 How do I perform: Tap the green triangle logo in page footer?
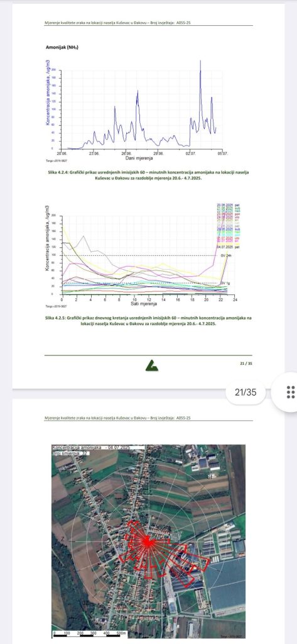[152, 365]
